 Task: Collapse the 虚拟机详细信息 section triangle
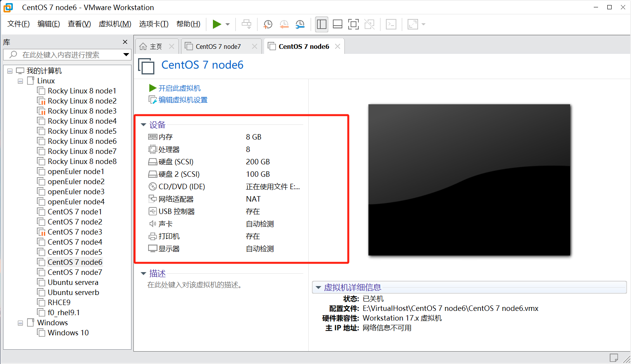(x=318, y=288)
